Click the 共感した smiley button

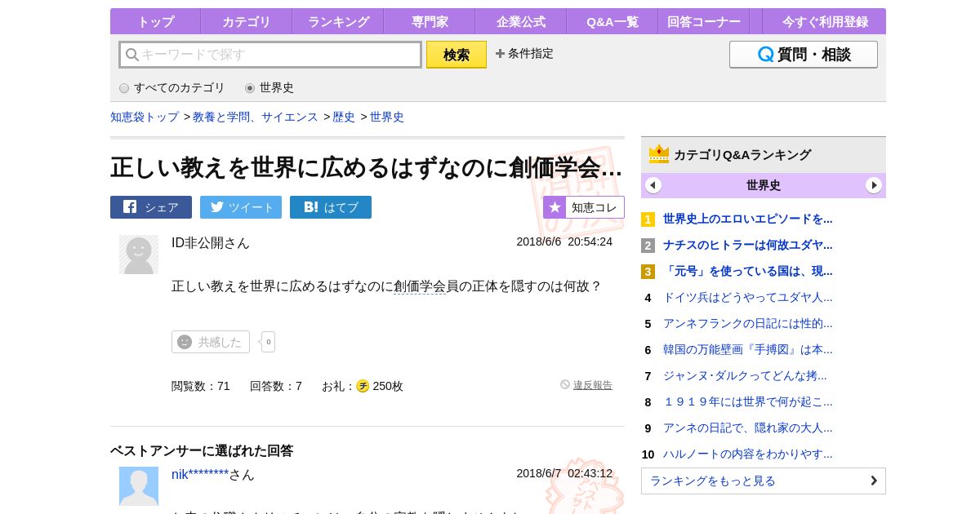pyautogui.click(x=211, y=342)
